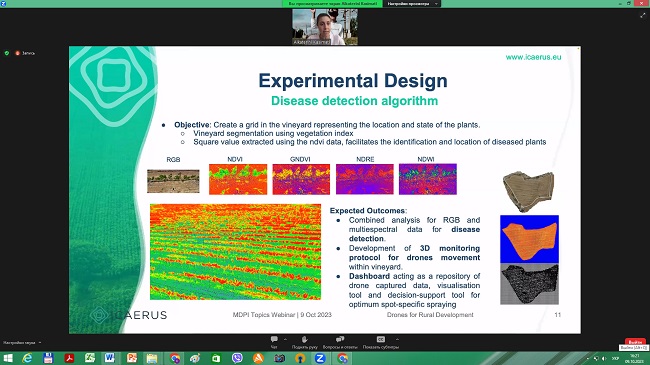Open the Chat panel icon
This screenshot has width=650, height=365.
click(274, 340)
